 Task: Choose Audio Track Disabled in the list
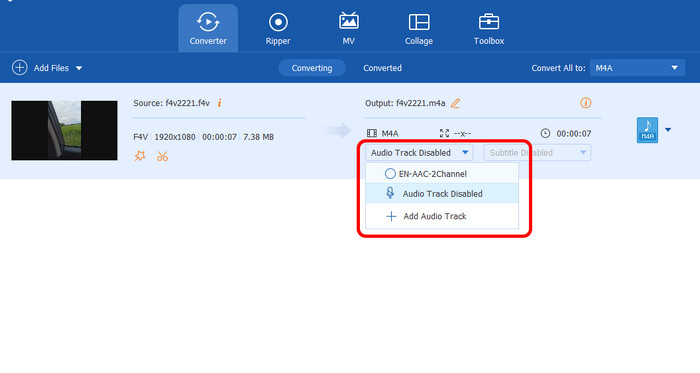click(x=442, y=194)
